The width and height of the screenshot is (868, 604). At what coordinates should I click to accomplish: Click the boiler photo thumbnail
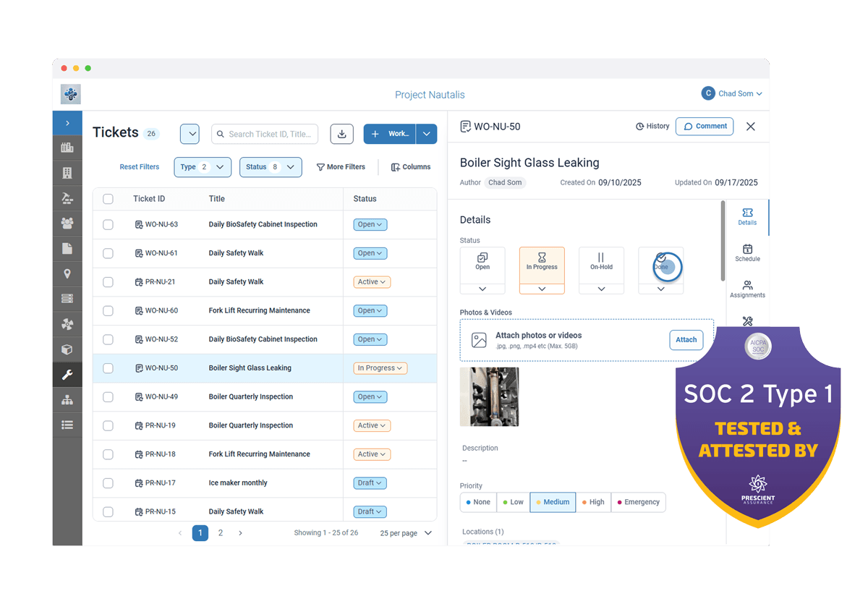(x=489, y=396)
